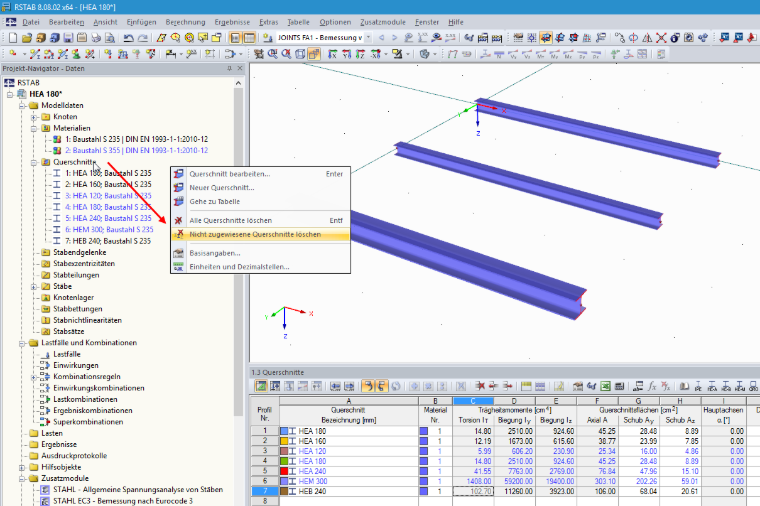Choose Querschnitt bearbeiten... in context menu

click(260, 174)
